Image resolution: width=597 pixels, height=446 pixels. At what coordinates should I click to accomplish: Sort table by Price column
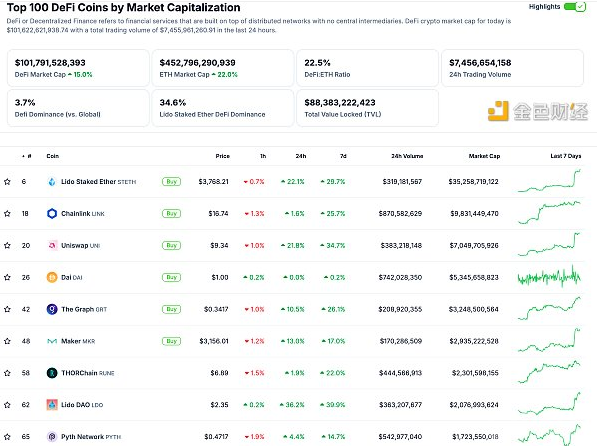pyautogui.click(x=222, y=156)
